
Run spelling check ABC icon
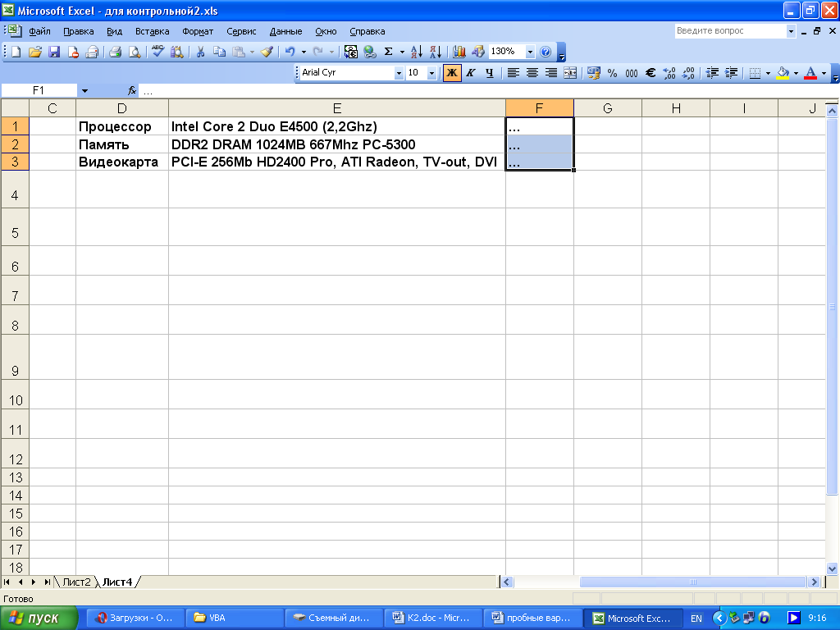click(x=157, y=52)
